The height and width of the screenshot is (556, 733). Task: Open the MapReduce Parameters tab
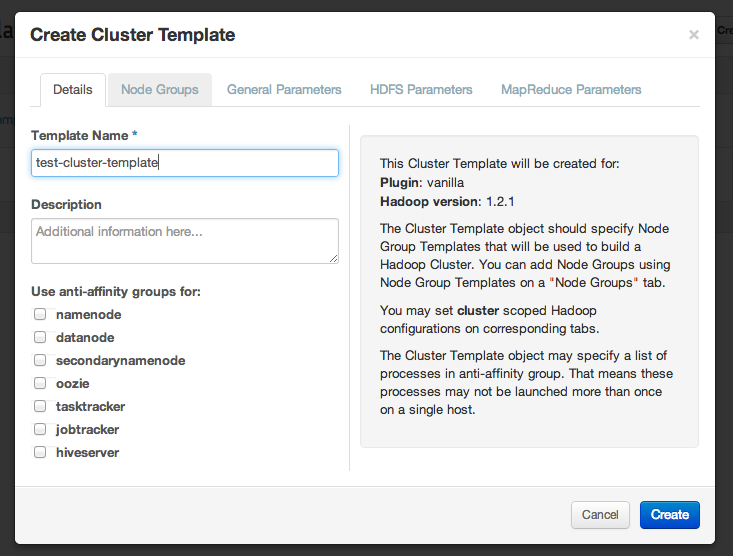pos(571,89)
